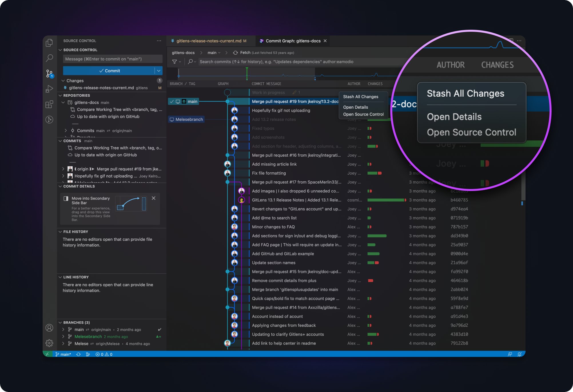573x392 pixels.
Task: Open the main branch dropdown in breadcrumb
Action: pos(214,53)
